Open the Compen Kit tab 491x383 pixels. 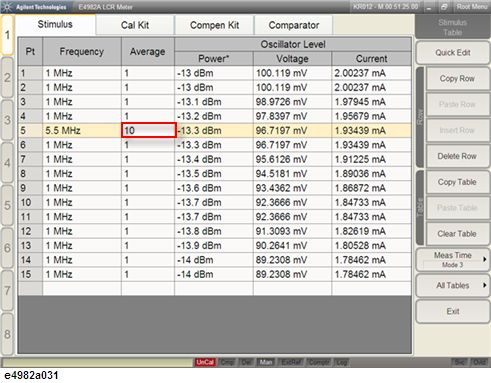(x=214, y=25)
